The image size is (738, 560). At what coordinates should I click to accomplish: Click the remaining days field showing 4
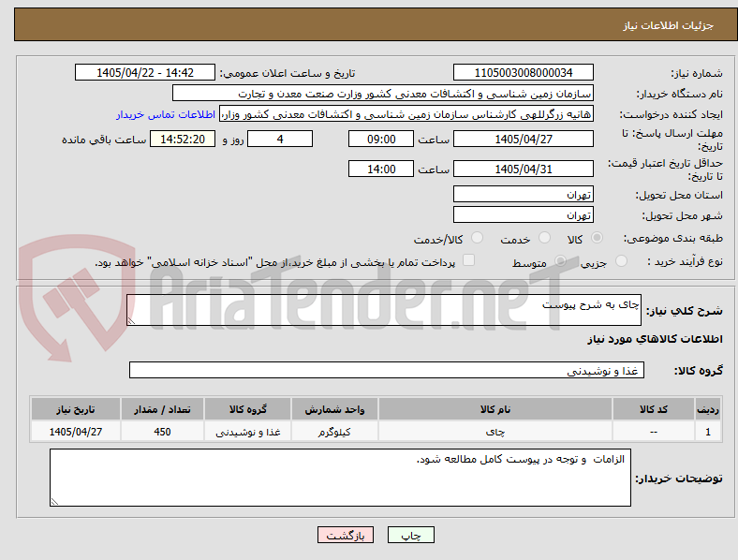280,139
